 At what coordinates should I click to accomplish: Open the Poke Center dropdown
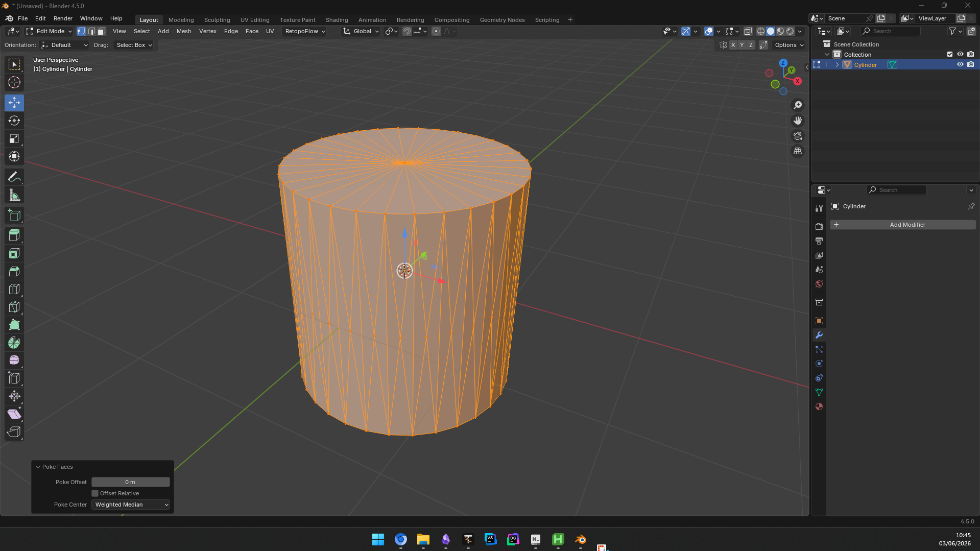[131, 505]
